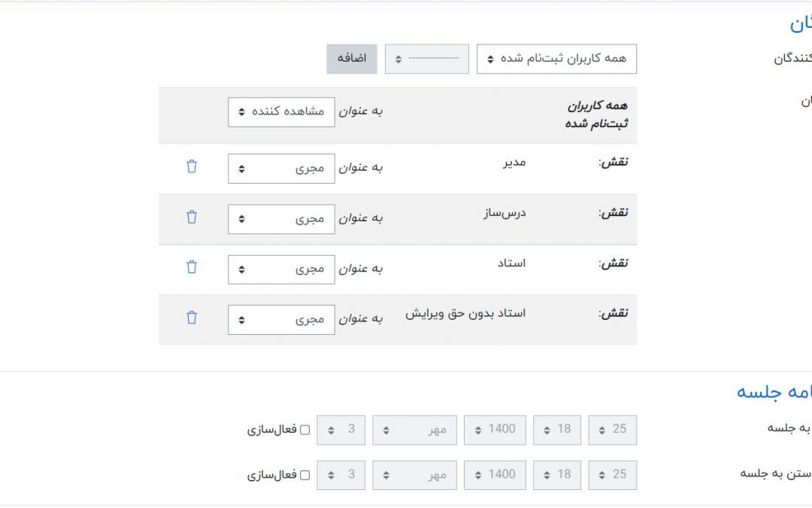Open the disabled dashed dropdown beside اضافه
Image resolution: width=812 pixels, height=508 pixels.
426,59
